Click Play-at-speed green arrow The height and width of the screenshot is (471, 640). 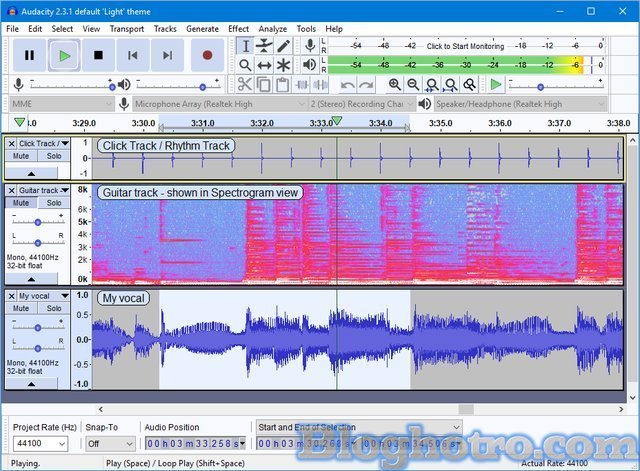click(x=496, y=84)
